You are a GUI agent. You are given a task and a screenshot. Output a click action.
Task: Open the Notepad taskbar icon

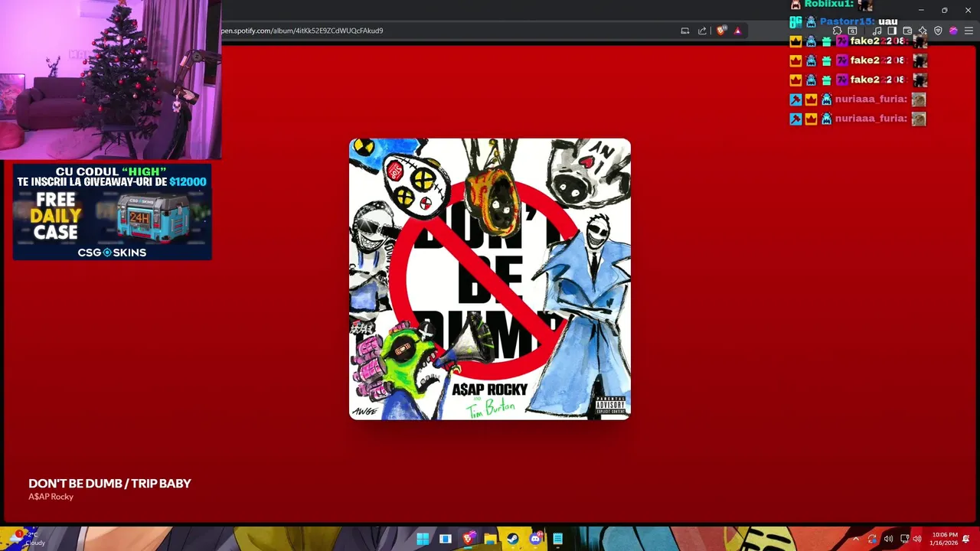(557, 539)
